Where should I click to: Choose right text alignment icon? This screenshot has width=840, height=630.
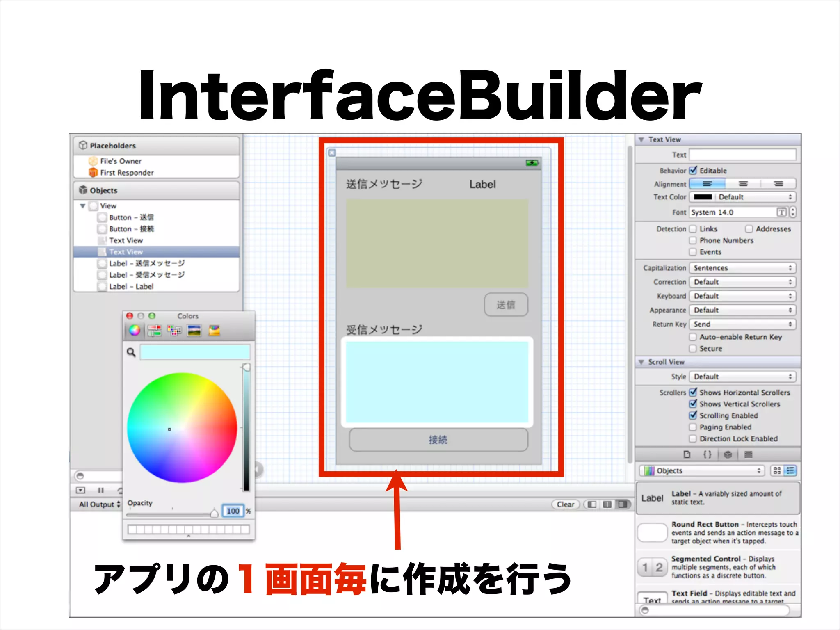778,184
